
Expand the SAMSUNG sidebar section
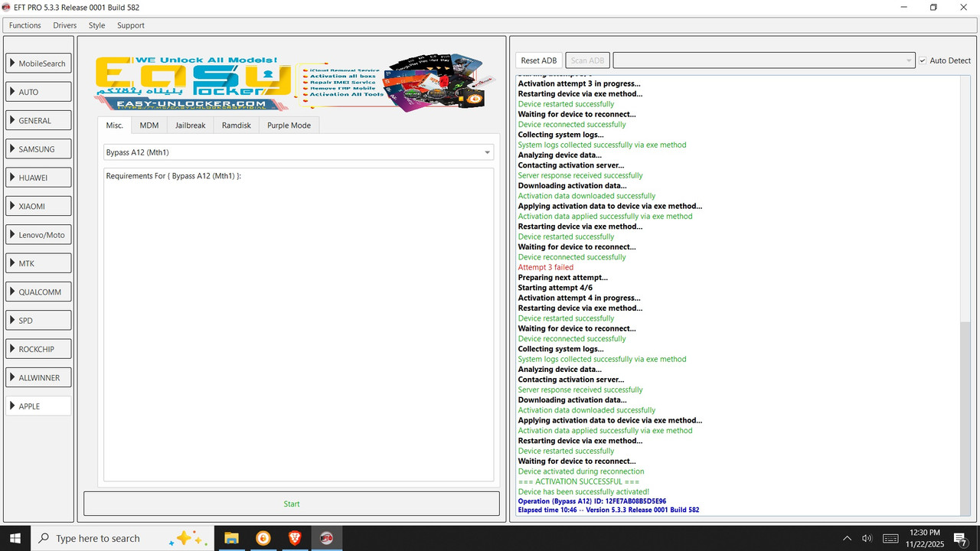coord(39,149)
